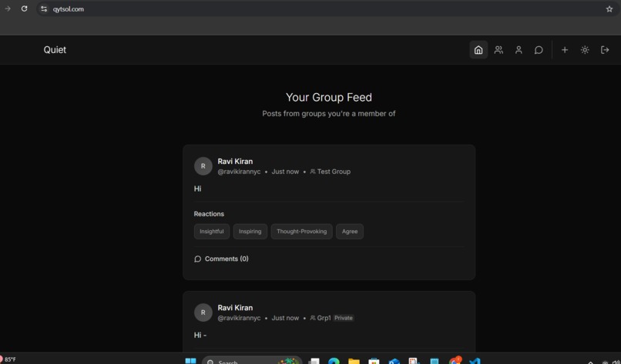The image size is (621, 364).
Task: Click the Just now timestamp on the Test Group post
Action: click(x=285, y=172)
